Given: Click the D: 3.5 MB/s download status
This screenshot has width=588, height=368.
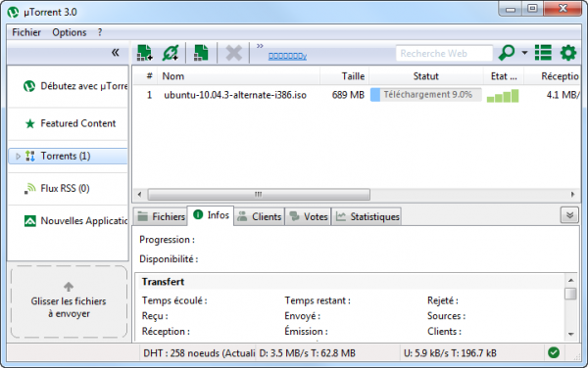Looking at the screenshot, I should point(328,353).
